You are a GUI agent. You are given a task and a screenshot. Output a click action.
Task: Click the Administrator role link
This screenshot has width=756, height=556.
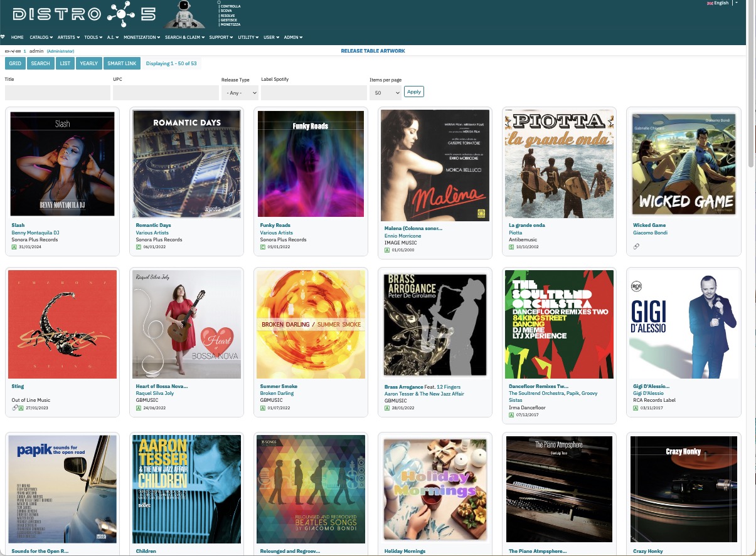[x=60, y=51]
